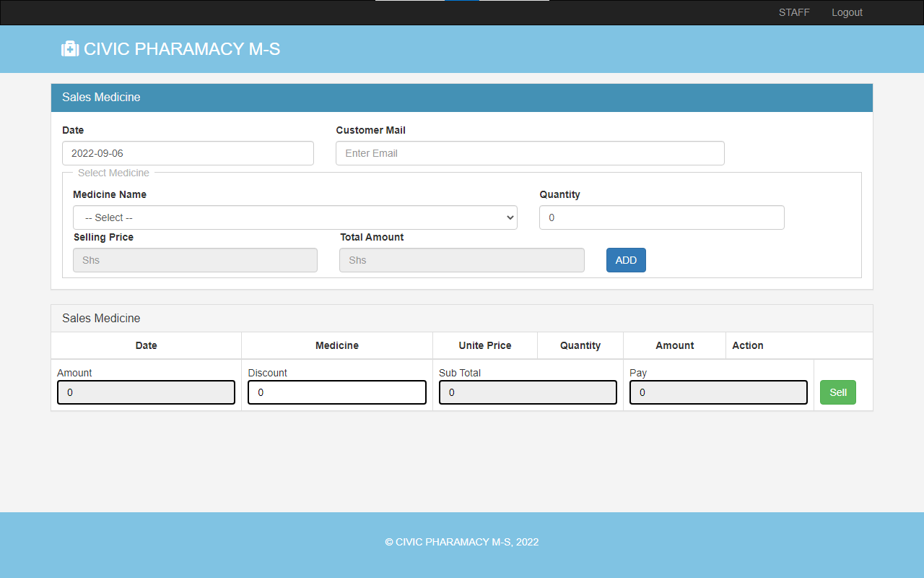Click the copyright footer text link
924x578 pixels.
462,542
